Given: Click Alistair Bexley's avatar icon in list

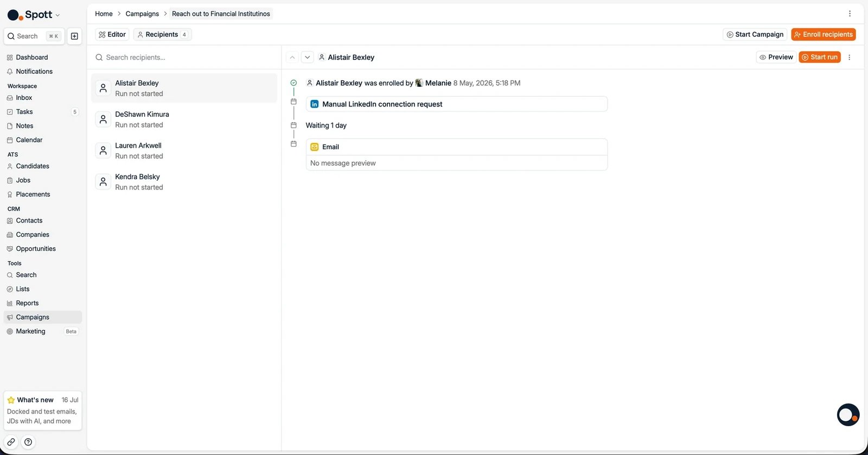Looking at the screenshot, I should [x=103, y=88].
